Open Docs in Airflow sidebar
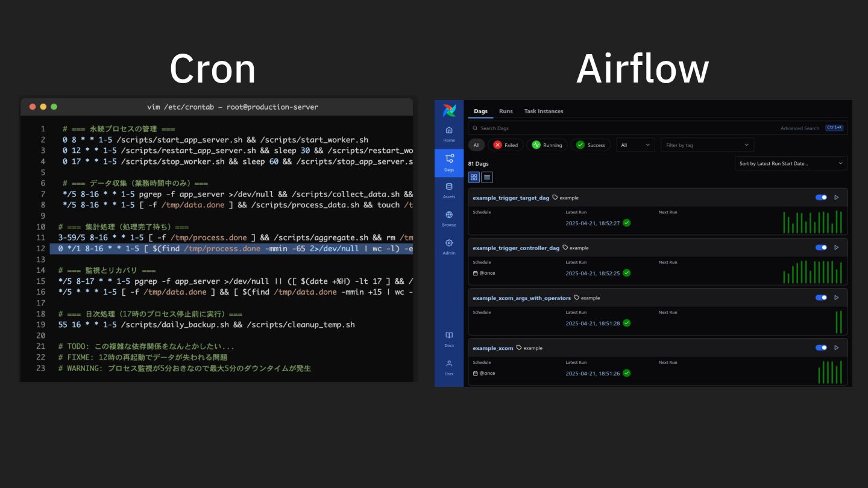This screenshot has height=488, width=868. [449, 339]
